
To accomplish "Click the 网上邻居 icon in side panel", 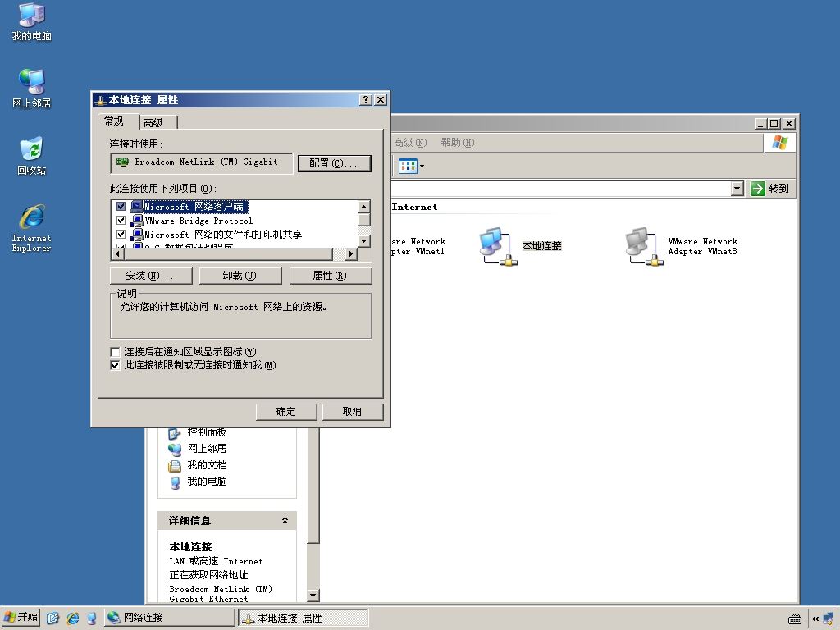I will (x=175, y=449).
